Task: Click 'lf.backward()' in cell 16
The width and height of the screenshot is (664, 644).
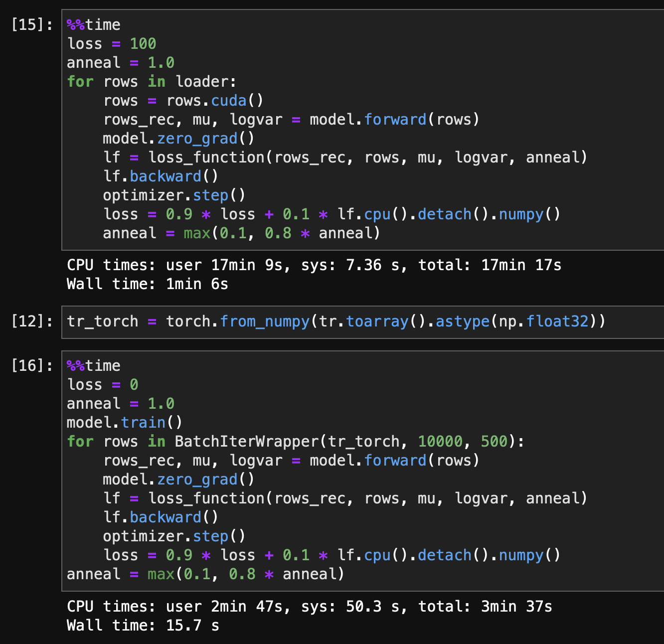Action: tap(161, 517)
